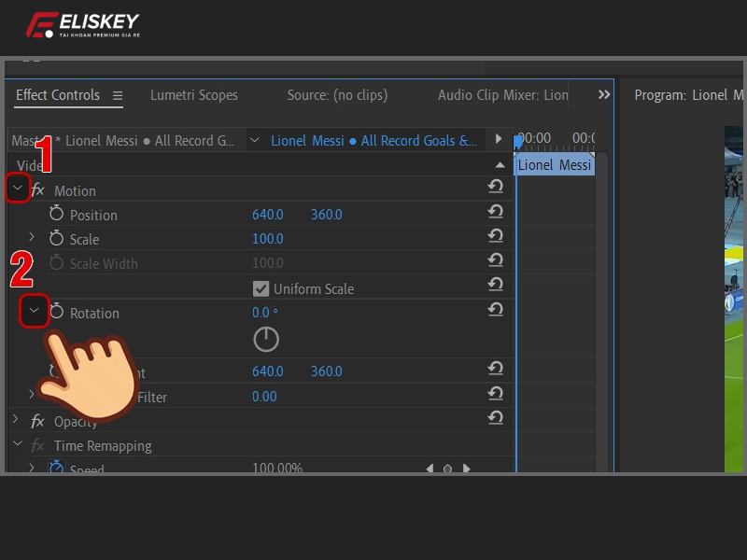747x560 pixels.
Task: Open the Effect Controls panel menu
Action: pyautogui.click(x=117, y=95)
